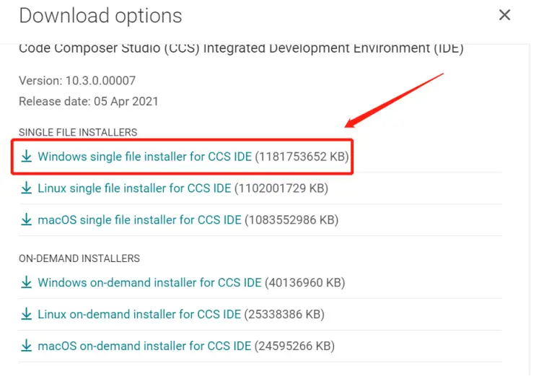Download Linux single file installer for CCS IDE
Image resolution: width=539 pixels, height=392 pixels.
tap(134, 188)
